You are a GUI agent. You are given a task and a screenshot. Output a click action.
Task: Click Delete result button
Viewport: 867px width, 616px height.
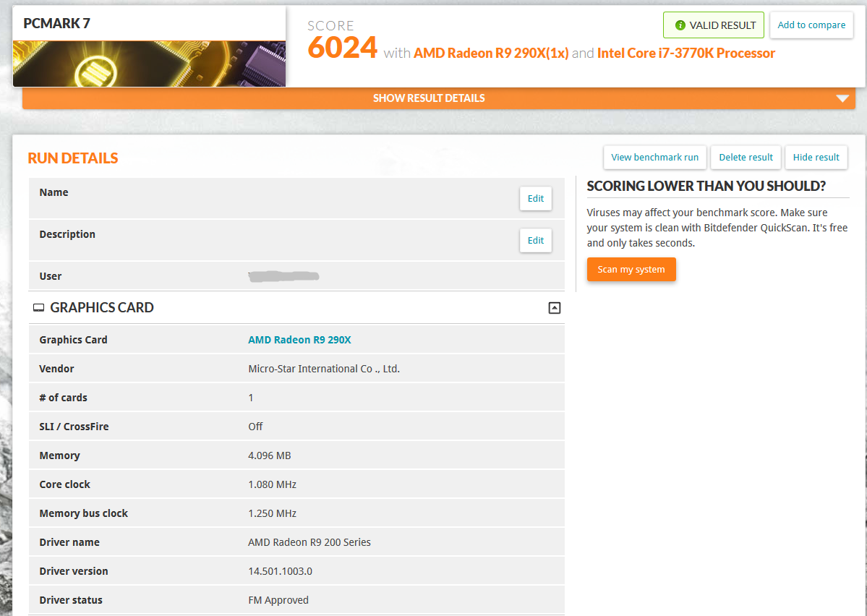coord(746,157)
